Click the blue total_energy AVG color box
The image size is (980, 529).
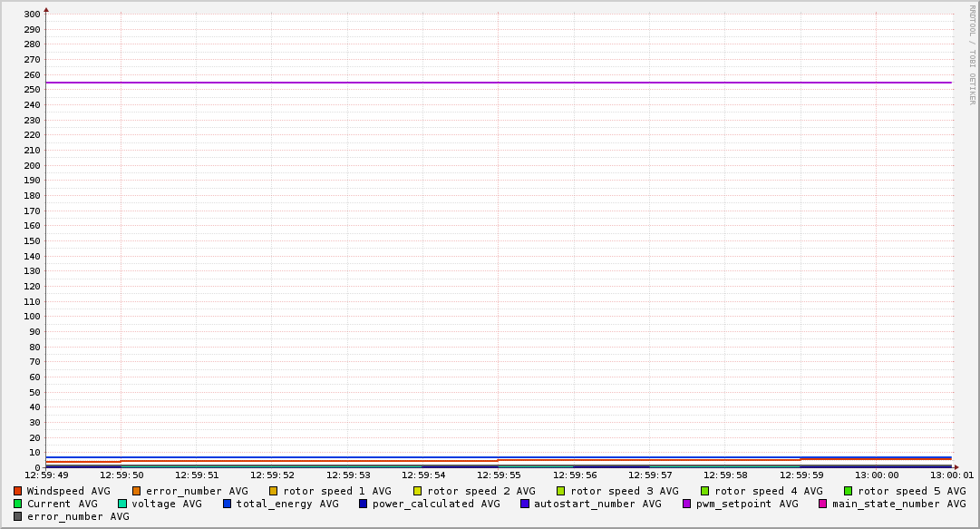[x=228, y=504]
